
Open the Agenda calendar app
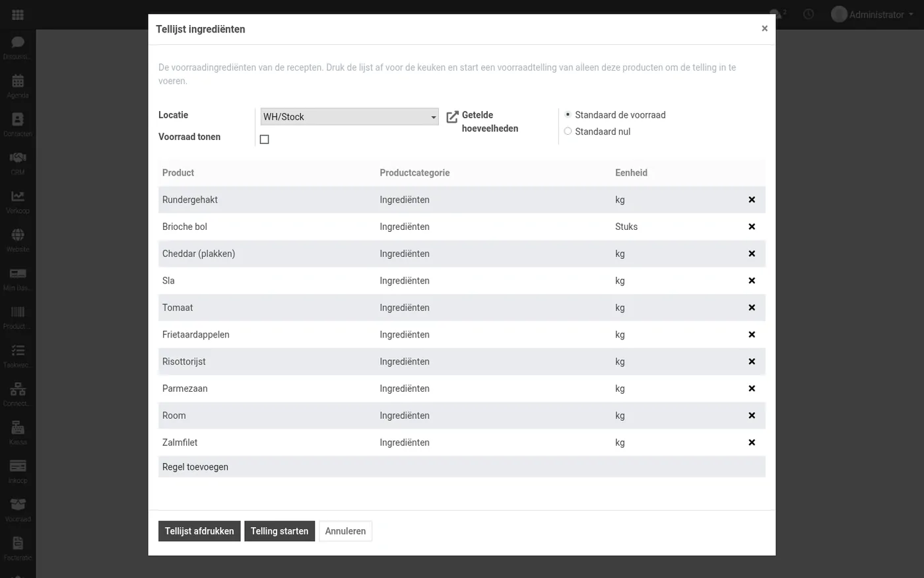(18, 86)
